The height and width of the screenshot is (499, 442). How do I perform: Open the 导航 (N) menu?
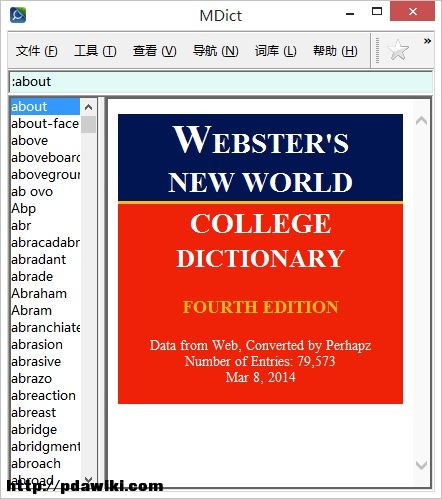pos(216,51)
